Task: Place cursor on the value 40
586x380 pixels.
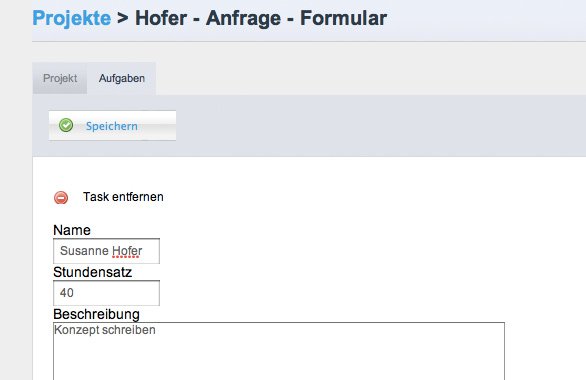Action: (67, 293)
